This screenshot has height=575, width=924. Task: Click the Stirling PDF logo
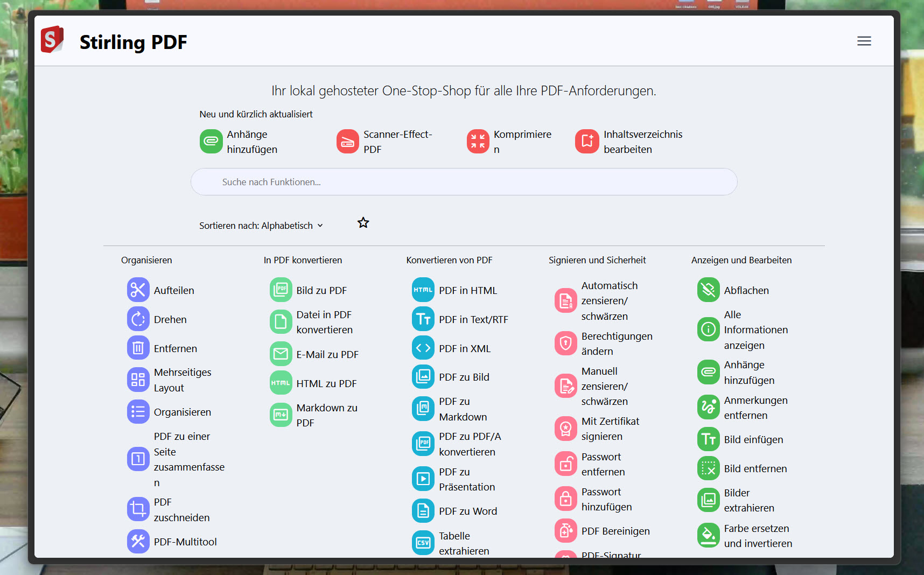(x=52, y=40)
